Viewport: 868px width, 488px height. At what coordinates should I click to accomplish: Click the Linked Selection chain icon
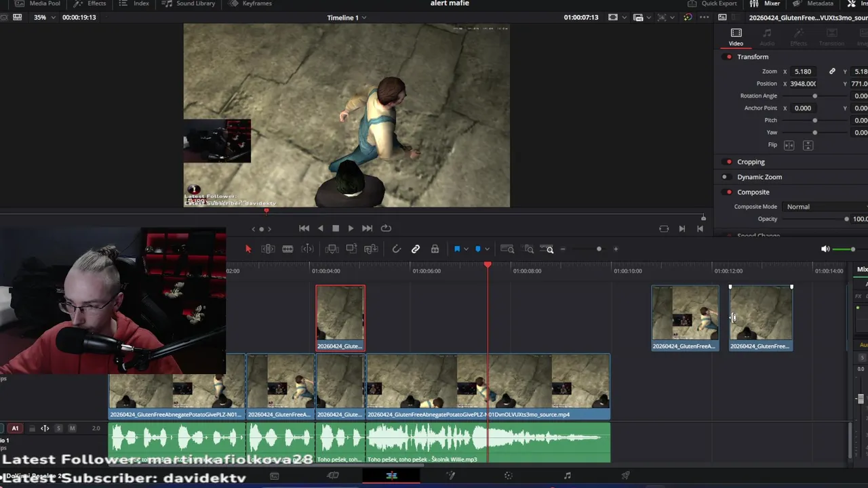416,249
